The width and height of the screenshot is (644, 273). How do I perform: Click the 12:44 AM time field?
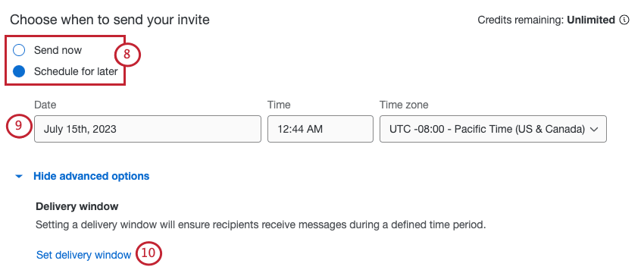coord(320,129)
